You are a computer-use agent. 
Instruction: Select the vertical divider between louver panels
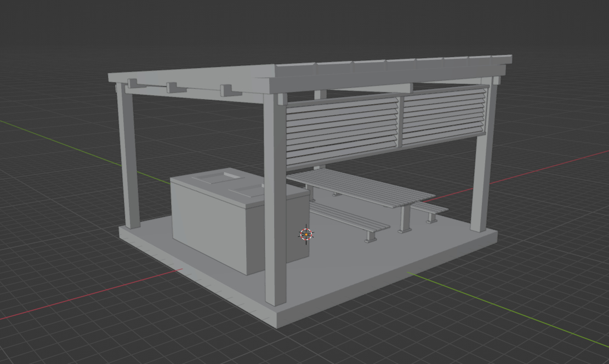401,122
